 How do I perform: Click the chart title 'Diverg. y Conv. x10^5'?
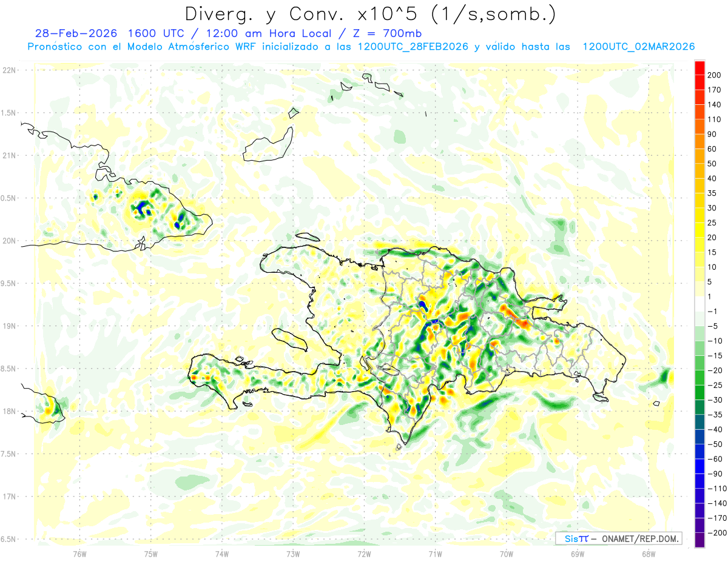coord(303,14)
